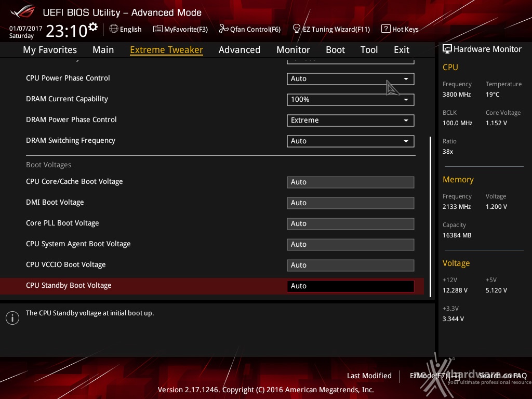532x399 pixels.
Task: Select the Extreme Tweaker tab
Action: [167, 50]
